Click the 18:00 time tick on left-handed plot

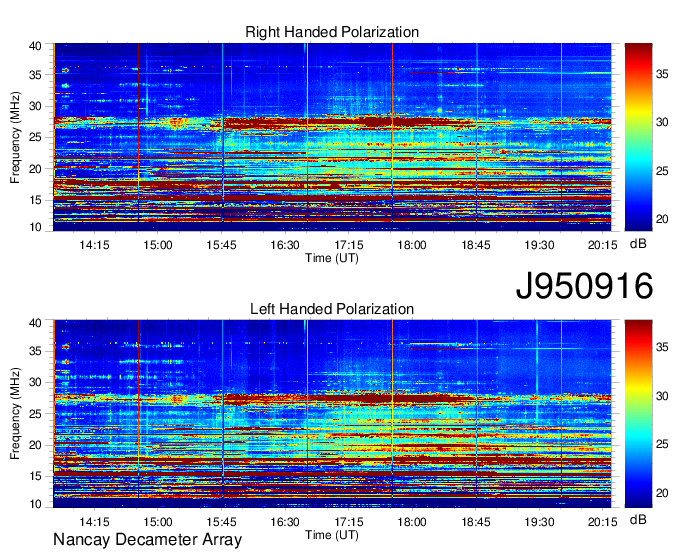[412, 522]
